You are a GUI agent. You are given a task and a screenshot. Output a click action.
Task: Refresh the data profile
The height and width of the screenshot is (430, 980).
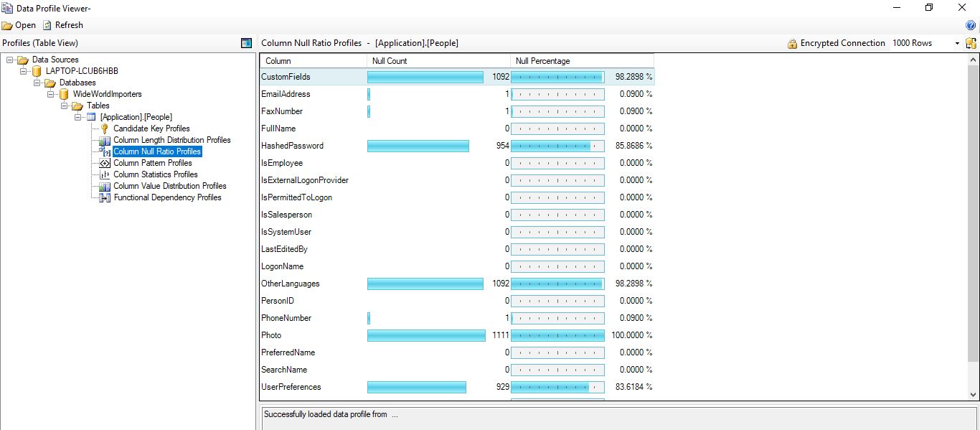pyautogui.click(x=63, y=25)
